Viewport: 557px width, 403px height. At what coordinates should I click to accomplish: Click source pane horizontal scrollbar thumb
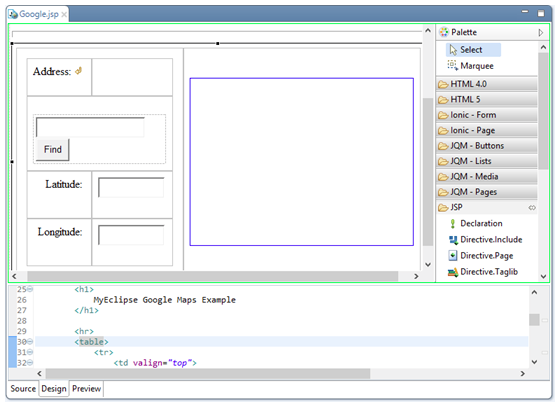pyautogui.click(x=208, y=374)
